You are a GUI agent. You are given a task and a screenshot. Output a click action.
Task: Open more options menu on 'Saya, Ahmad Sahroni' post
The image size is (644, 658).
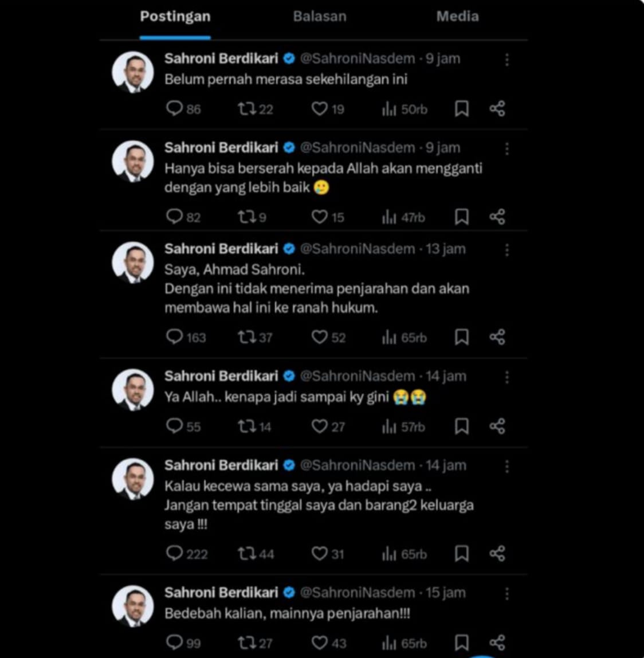click(x=506, y=250)
